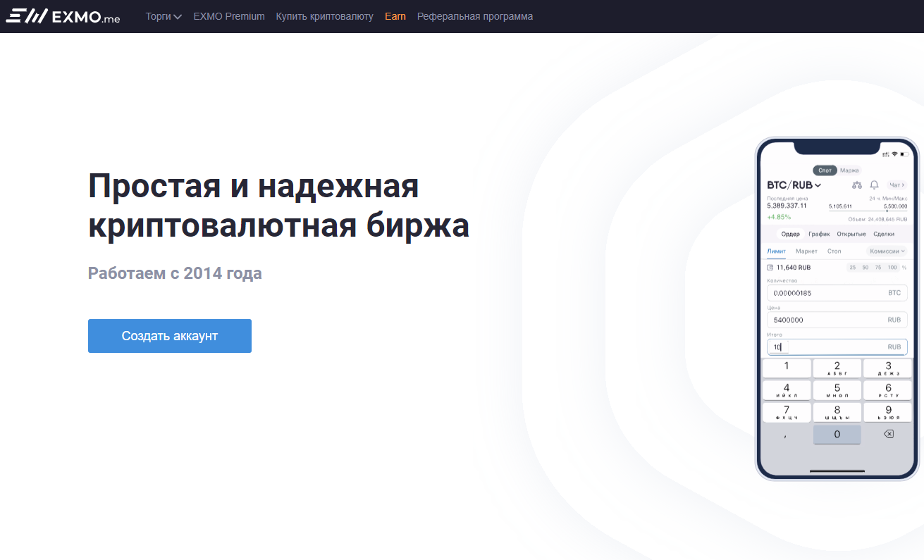The height and width of the screenshot is (560, 924).
Task: Tap keypad key 0
Action: [x=837, y=435]
